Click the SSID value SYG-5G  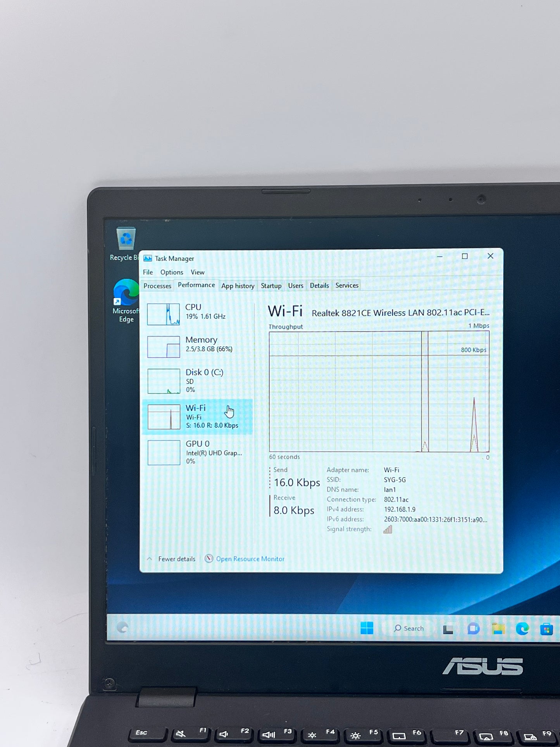tap(395, 480)
